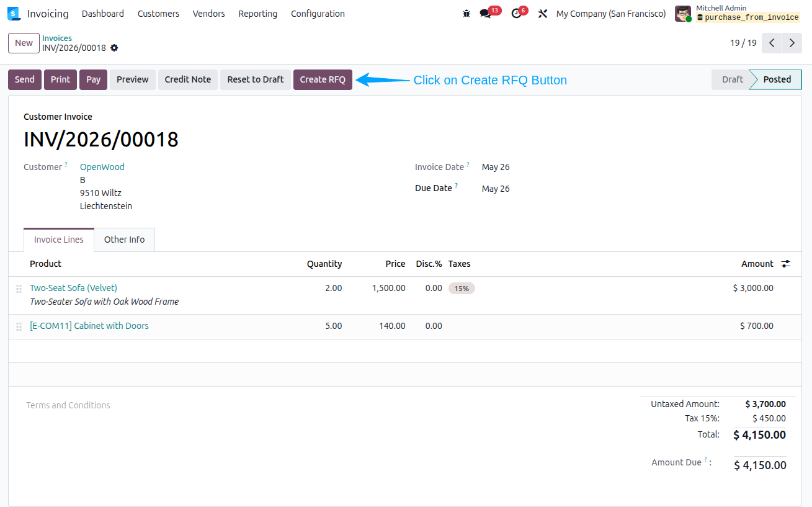The height and width of the screenshot is (507, 812).
Task: Click help mark next to Customer label
Action: coord(66,164)
